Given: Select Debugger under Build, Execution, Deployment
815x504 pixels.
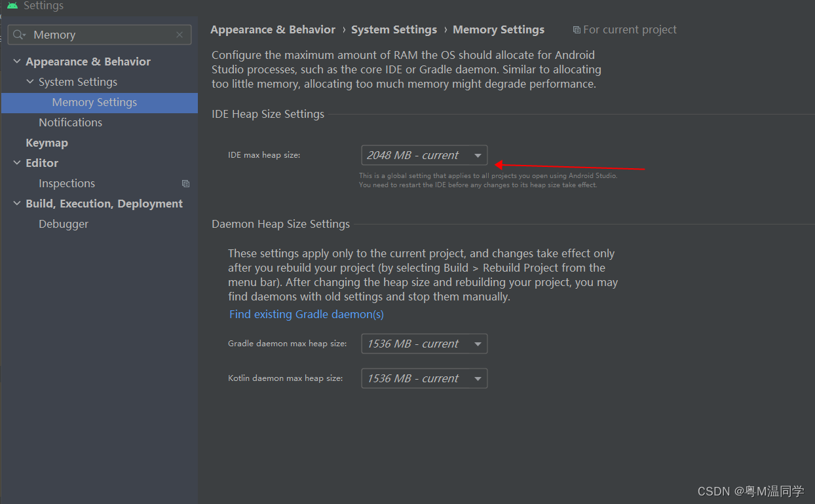Looking at the screenshot, I should point(64,224).
